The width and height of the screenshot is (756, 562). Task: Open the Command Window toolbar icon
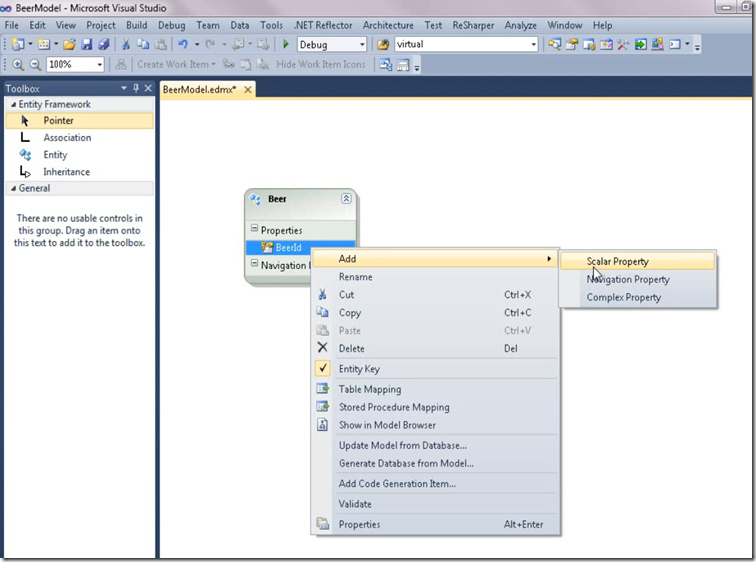pos(675,44)
